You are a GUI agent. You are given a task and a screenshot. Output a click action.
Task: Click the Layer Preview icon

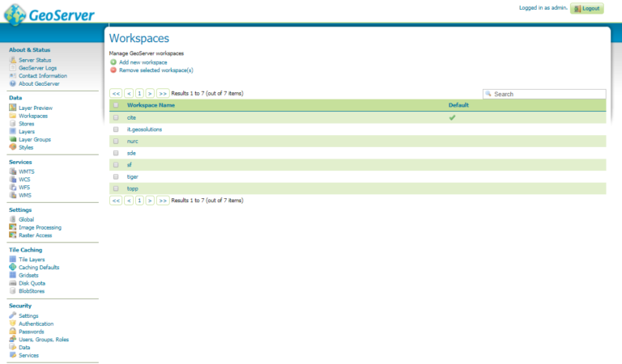point(13,108)
